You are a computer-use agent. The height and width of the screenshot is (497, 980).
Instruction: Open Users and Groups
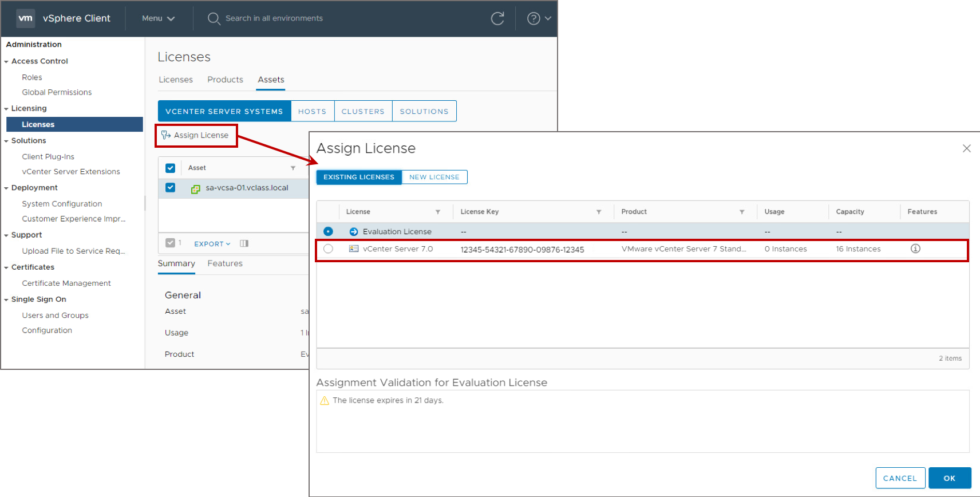(x=56, y=315)
